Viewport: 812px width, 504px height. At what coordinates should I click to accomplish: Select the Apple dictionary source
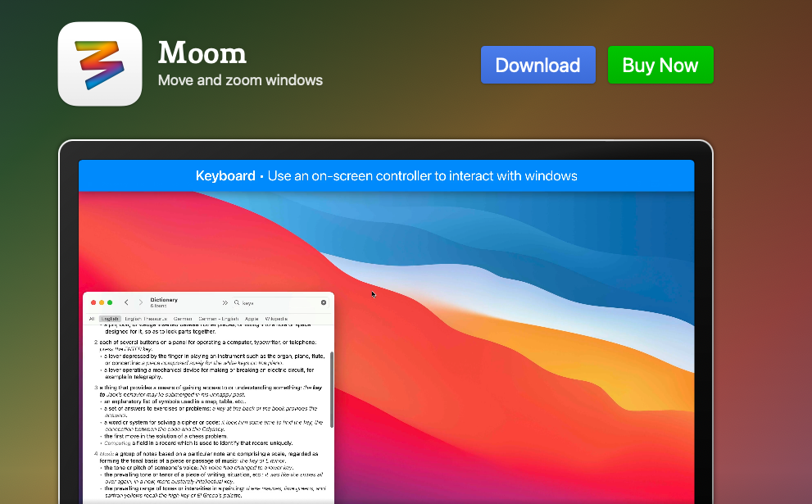pos(251,317)
